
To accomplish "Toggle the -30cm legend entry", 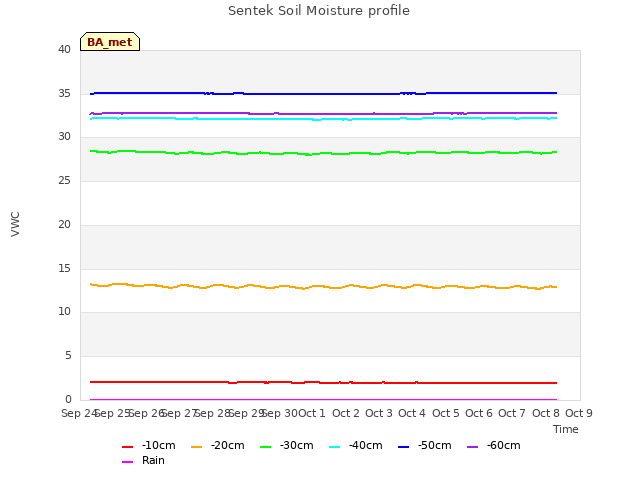I will (287, 445).
